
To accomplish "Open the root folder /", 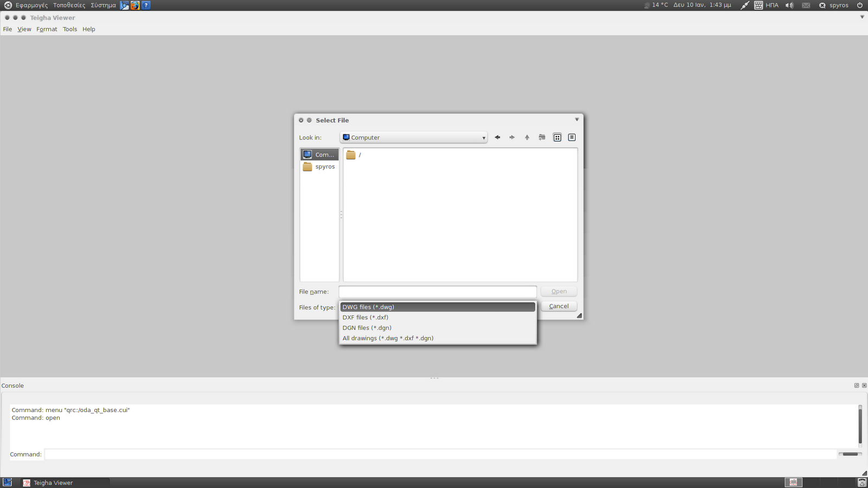I will 357,155.
